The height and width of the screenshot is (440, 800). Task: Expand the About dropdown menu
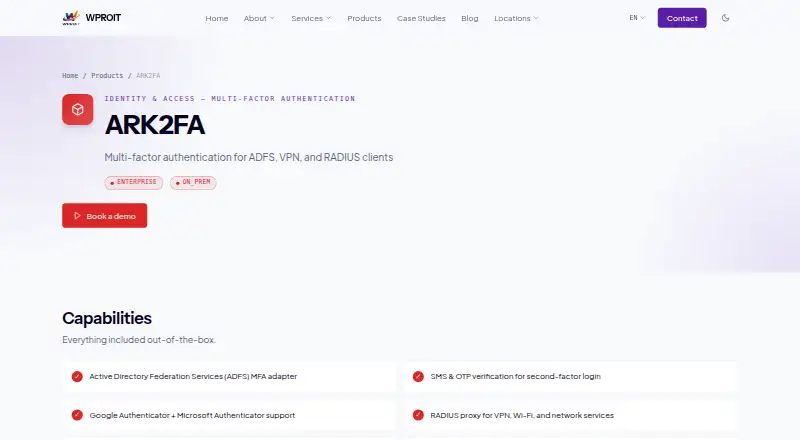259,18
